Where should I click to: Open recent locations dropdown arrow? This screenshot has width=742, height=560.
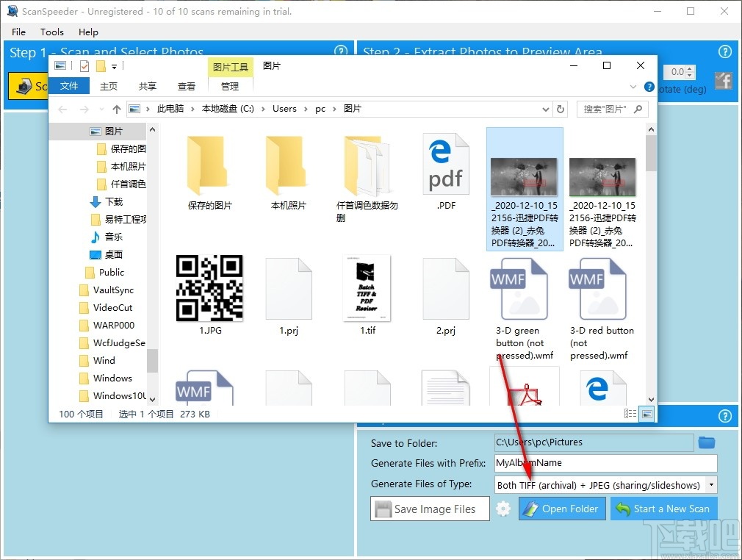coord(101,110)
